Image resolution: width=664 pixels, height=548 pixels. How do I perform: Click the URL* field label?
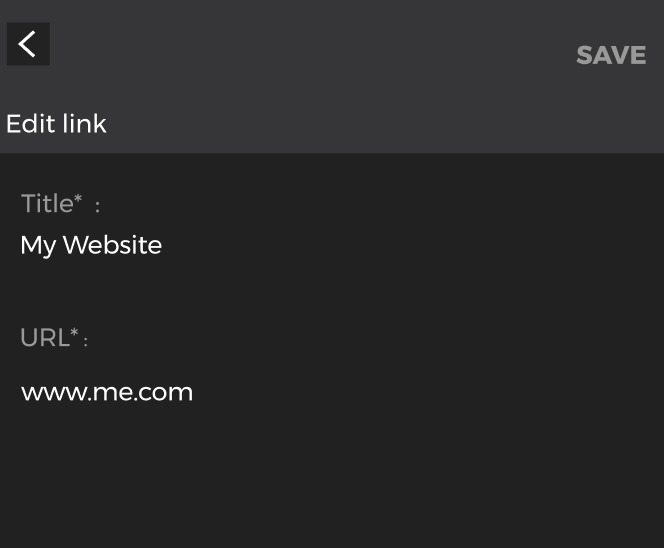click(54, 338)
